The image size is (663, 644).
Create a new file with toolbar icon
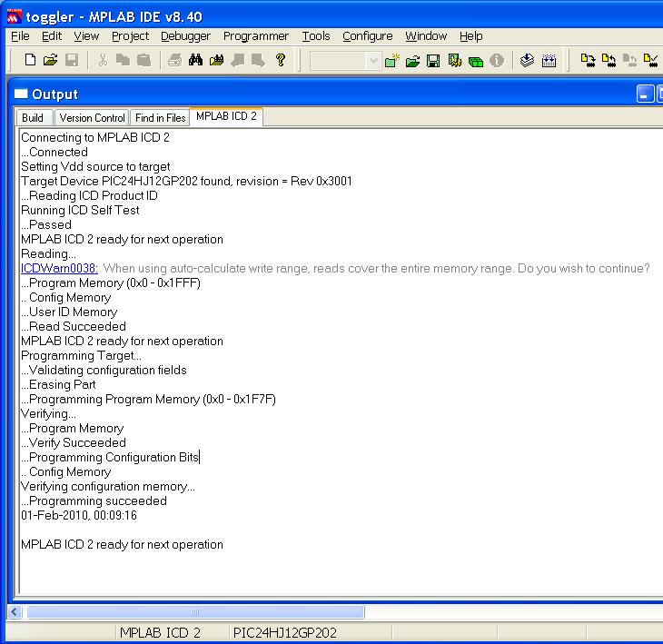click(x=30, y=60)
